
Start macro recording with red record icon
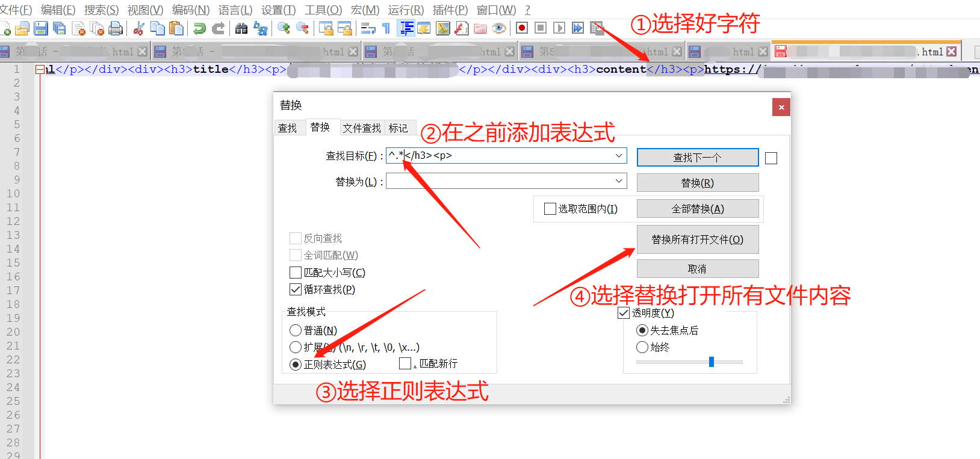click(522, 28)
